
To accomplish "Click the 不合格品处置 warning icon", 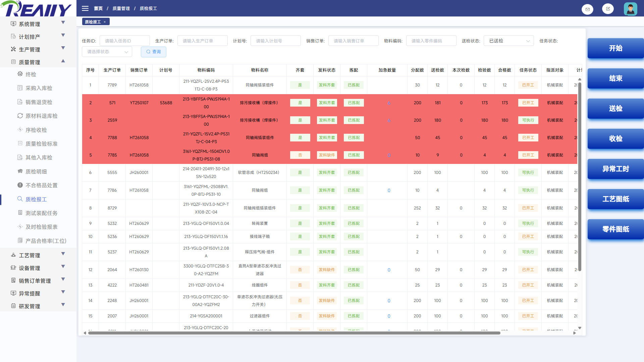I will pyautogui.click(x=20, y=185).
